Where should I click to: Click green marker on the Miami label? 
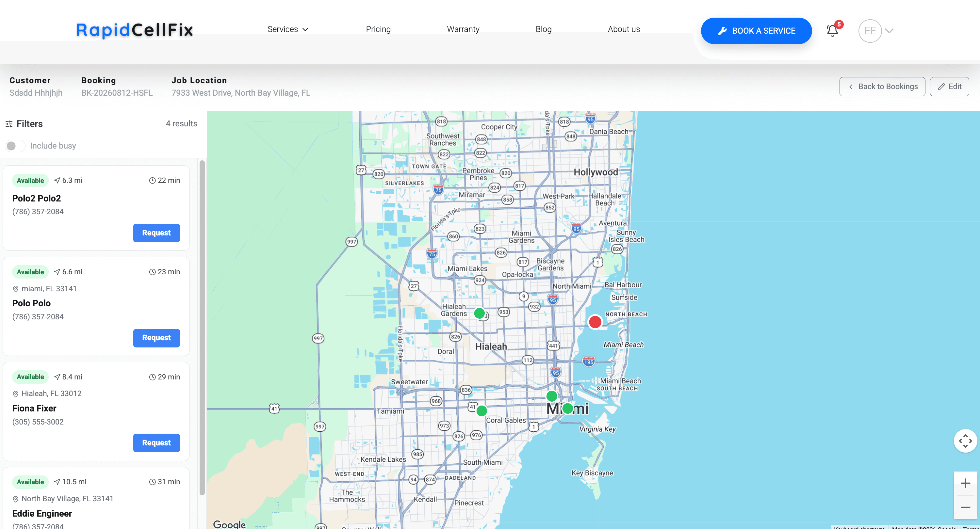click(x=568, y=409)
